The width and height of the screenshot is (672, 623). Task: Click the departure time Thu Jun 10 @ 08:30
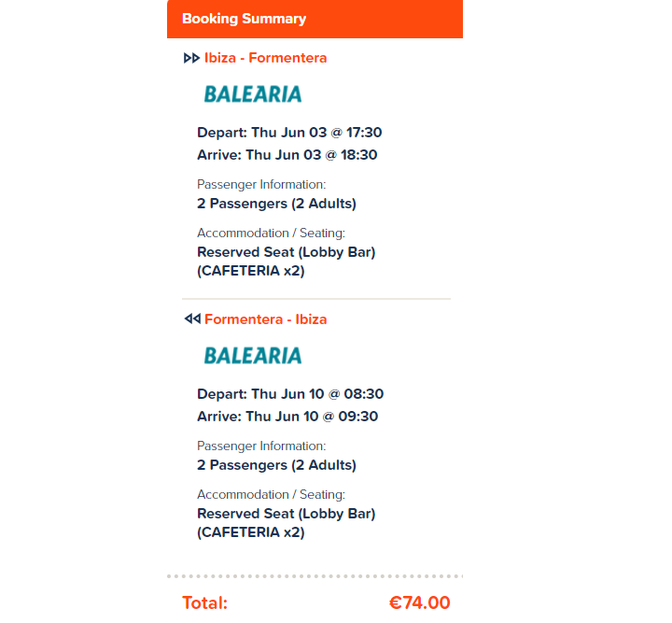click(290, 394)
